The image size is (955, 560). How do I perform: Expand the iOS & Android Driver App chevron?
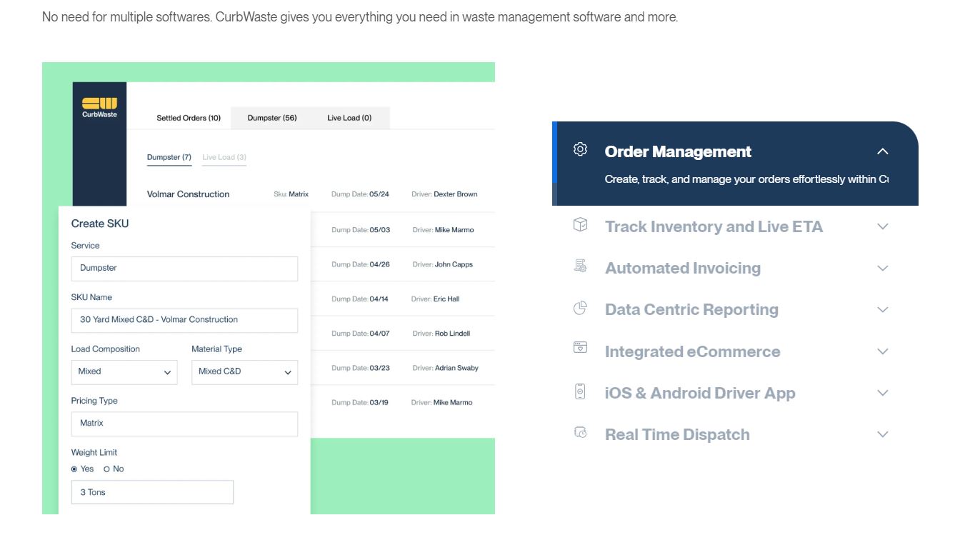[x=883, y=393]
